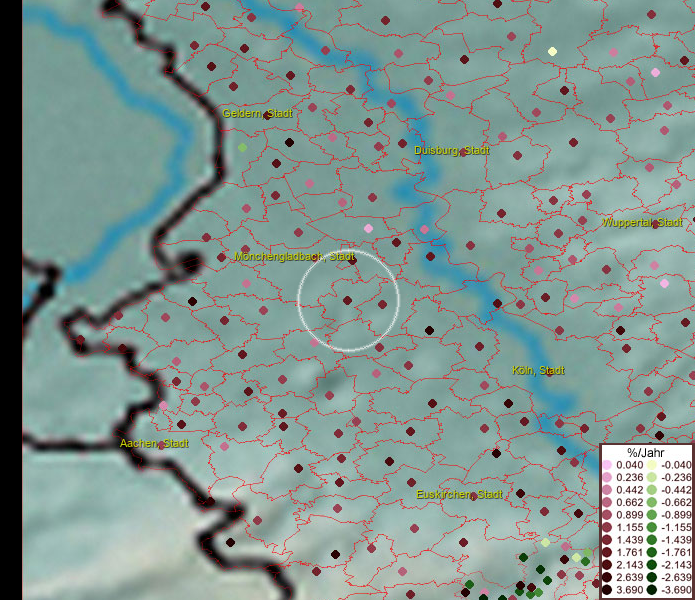Select the data point on the Köln, Stadt label
Viewport: 695px width, 600px height.
pos(550,372)
